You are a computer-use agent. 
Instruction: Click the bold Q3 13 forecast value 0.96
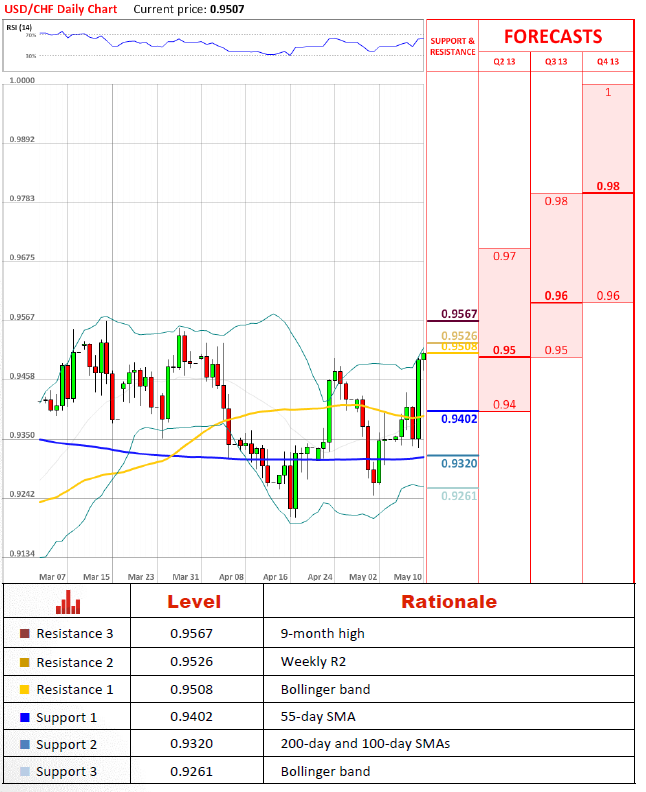click(556, 295)
